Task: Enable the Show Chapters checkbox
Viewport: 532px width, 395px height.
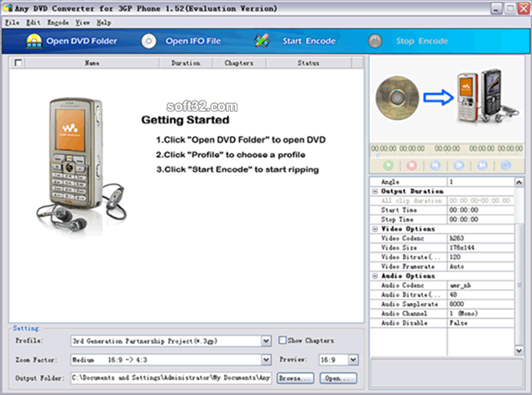Action: pyautogui.click(x=282, y=340)
